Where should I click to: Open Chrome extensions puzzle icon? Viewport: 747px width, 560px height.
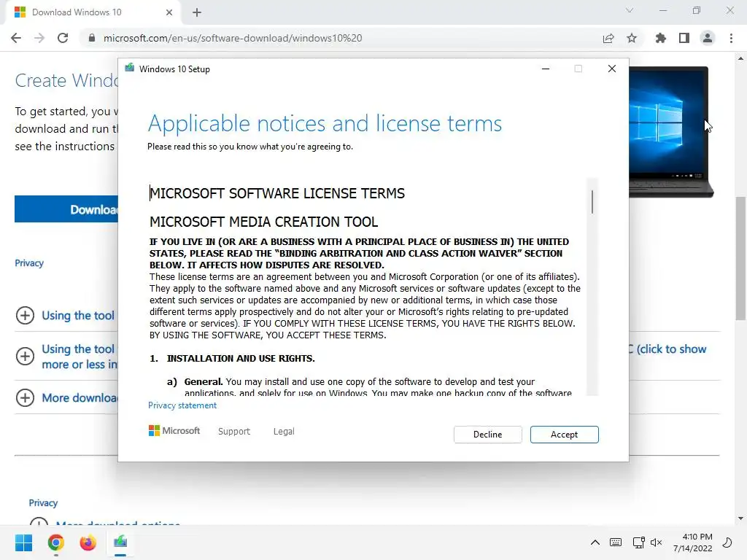pos(660,38)
